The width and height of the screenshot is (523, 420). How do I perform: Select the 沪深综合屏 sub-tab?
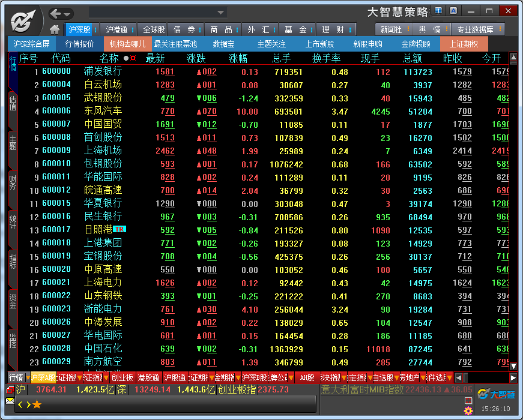point(32,44)
